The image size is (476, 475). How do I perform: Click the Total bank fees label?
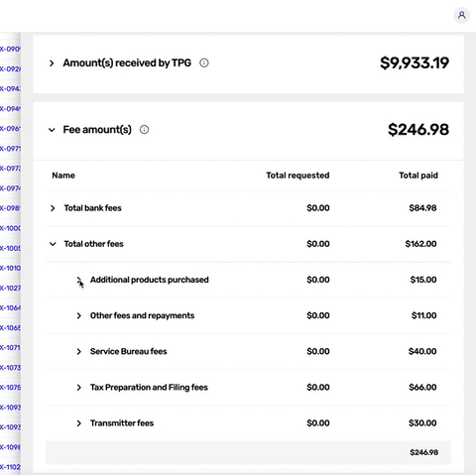[92, 208]
